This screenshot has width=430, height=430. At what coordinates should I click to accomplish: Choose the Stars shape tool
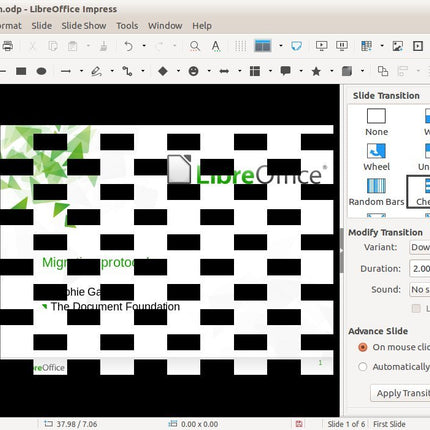click(316, 71)
